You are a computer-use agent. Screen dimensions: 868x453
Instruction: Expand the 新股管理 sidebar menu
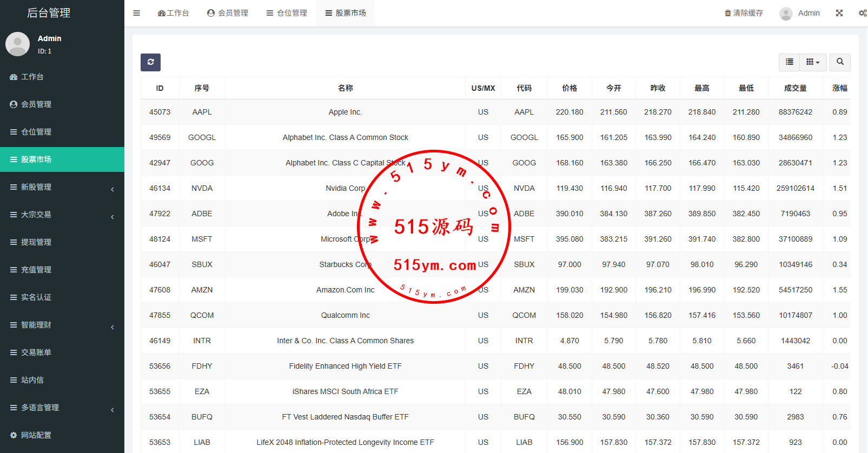[62, 187]
